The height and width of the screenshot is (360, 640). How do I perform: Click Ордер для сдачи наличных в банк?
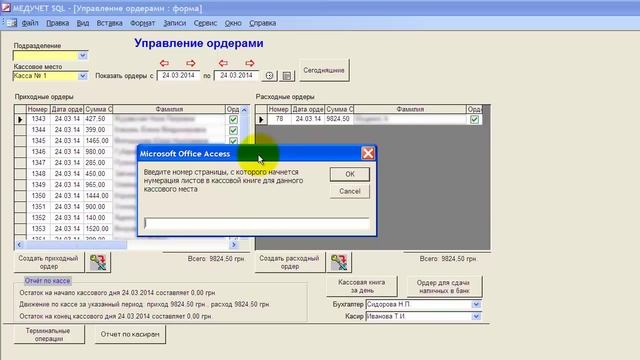click(444, 286)
